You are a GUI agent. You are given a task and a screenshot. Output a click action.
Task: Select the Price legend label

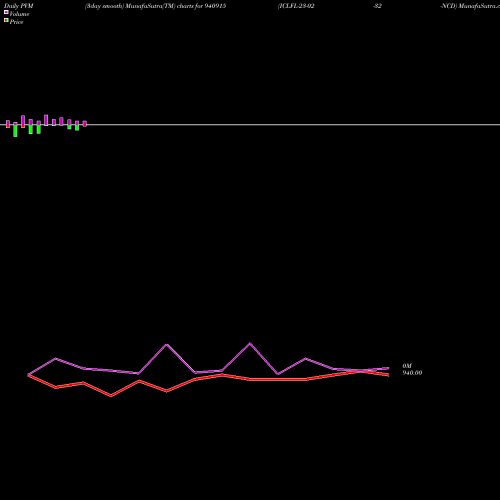click(16, 22)
